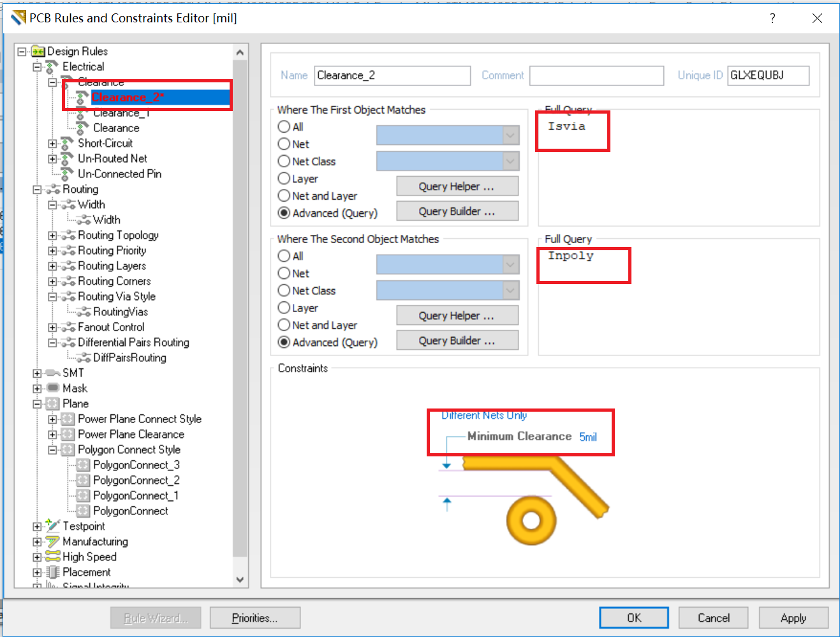Click the Priorities... button
Screen dimensions: 840x637
[x=254, y=618]
